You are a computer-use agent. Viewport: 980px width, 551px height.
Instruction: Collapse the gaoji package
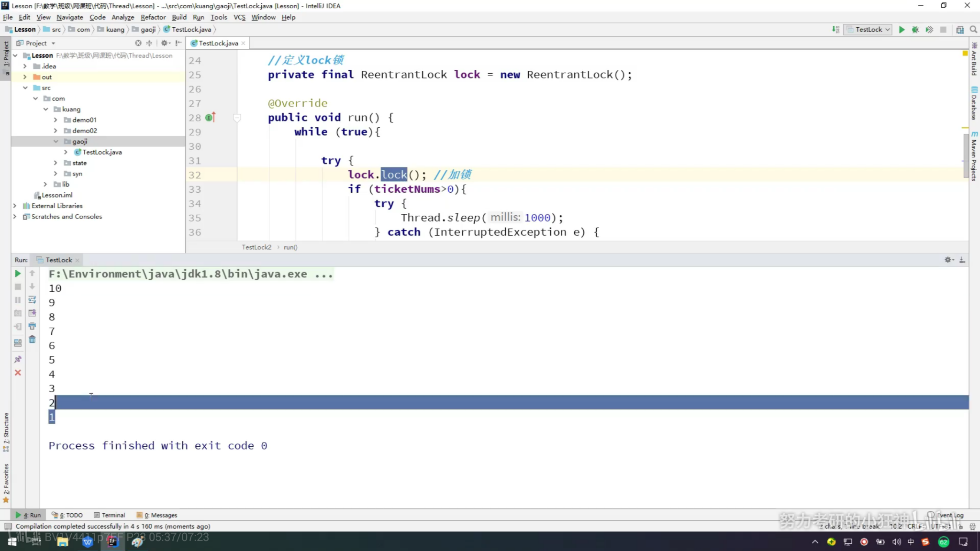[56, 142]
